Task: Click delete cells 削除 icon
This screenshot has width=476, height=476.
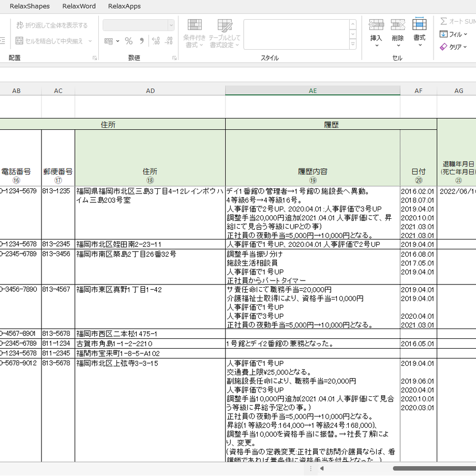Action: coord(398,24)
